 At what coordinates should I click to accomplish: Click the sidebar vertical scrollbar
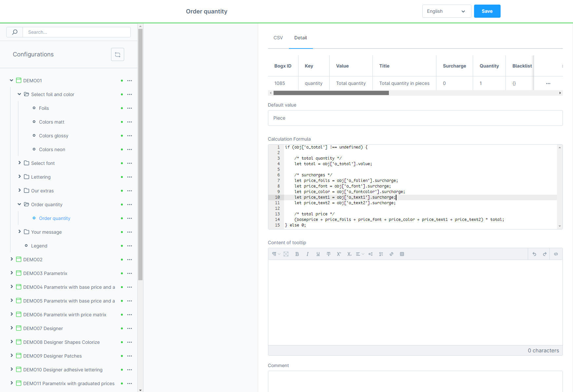click(140, 155)
